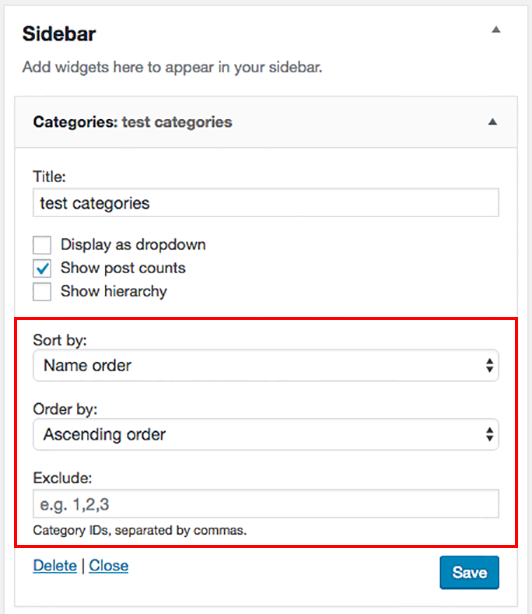
Task: Focus the Exclude category IDs input
Action: [x=266, y=504]
